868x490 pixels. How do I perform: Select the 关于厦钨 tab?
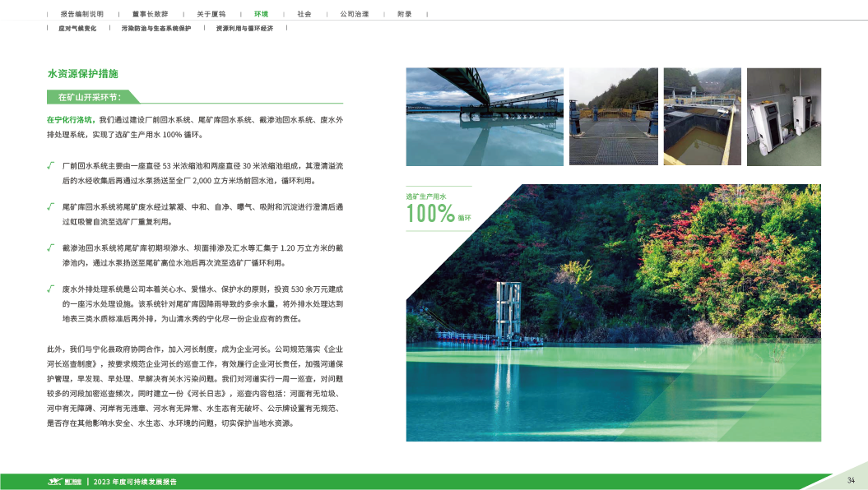coord(210,14)
